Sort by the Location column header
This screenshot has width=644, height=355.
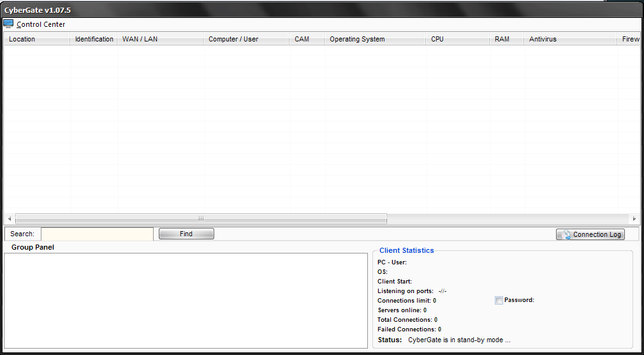37,39
